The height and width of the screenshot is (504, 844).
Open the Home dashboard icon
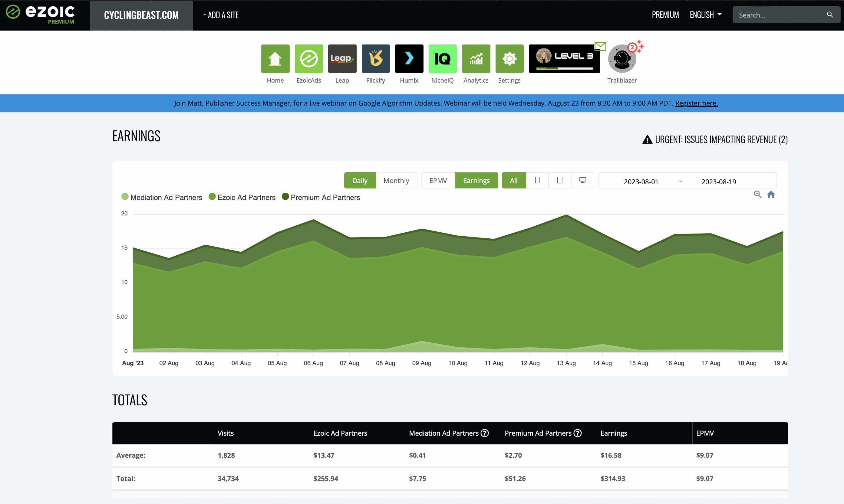click(x=275, y=58)
